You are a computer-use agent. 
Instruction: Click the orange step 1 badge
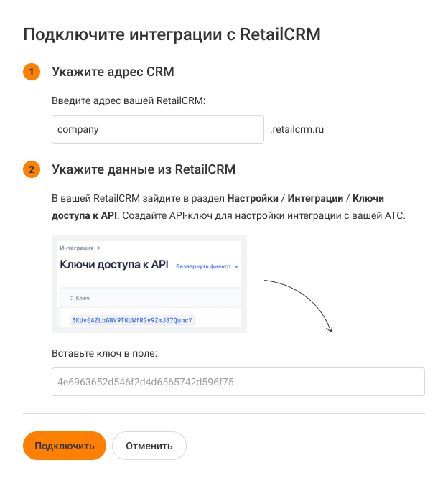(32, 72)
